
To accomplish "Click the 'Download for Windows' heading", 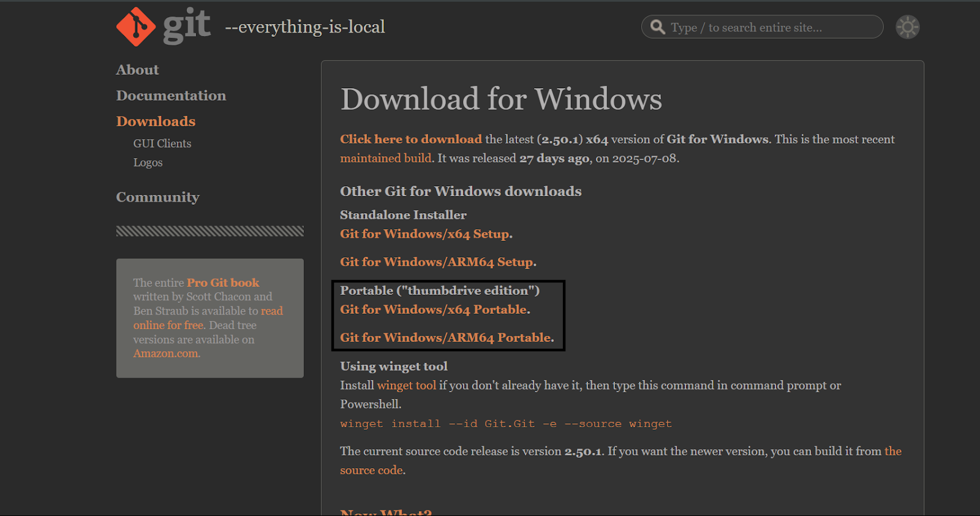I will click(x=501, y=99).
